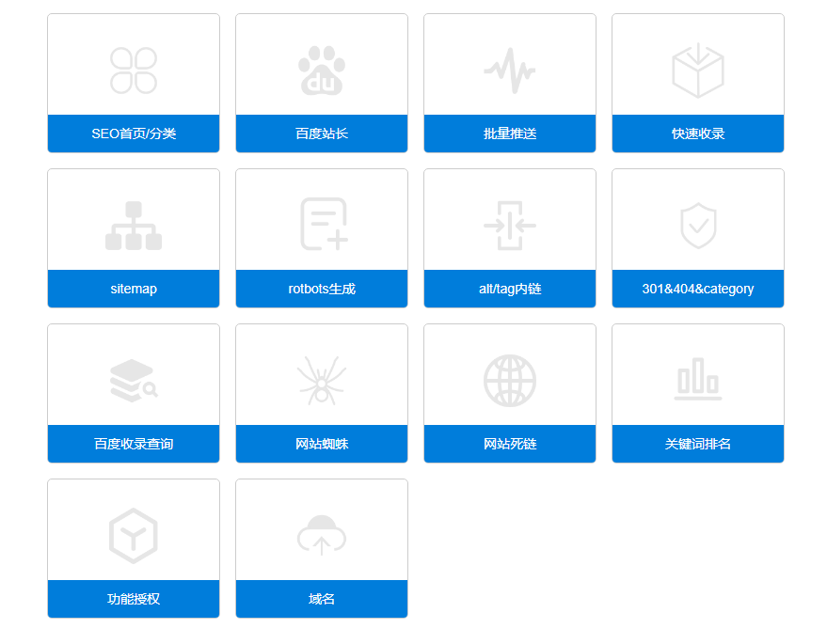Viewport: 827px width, 644px height.
Task: Click the cloud upload icon above 域名
Action: (x=322, y=535)
